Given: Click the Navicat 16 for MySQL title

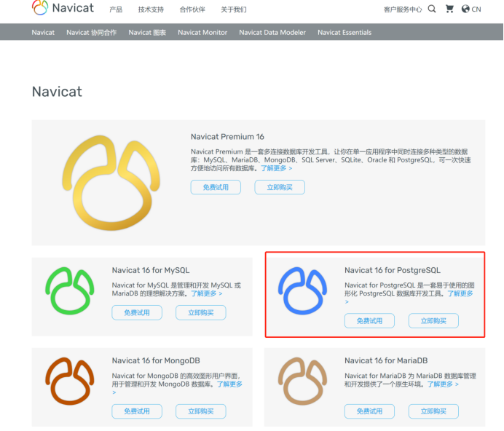Looking at the screenshot, I should pyautogui.click(x=151, y=270).
